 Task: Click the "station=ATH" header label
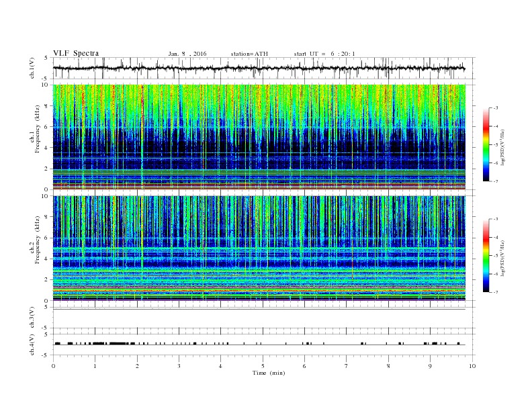pyautogui.click(x=249, y=54)
